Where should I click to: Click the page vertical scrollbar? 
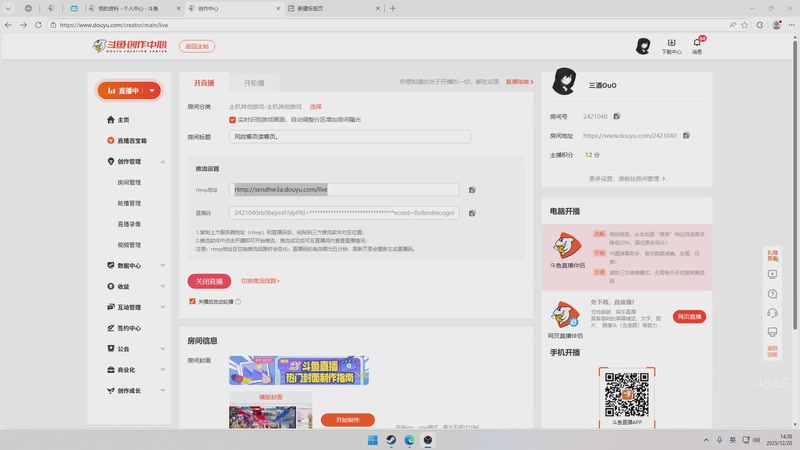click(794, 184)
